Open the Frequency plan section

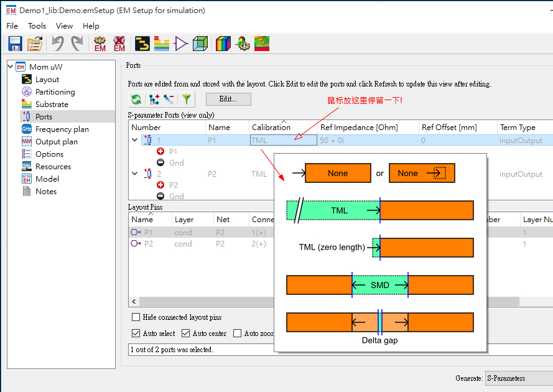(x=62, y=129)
